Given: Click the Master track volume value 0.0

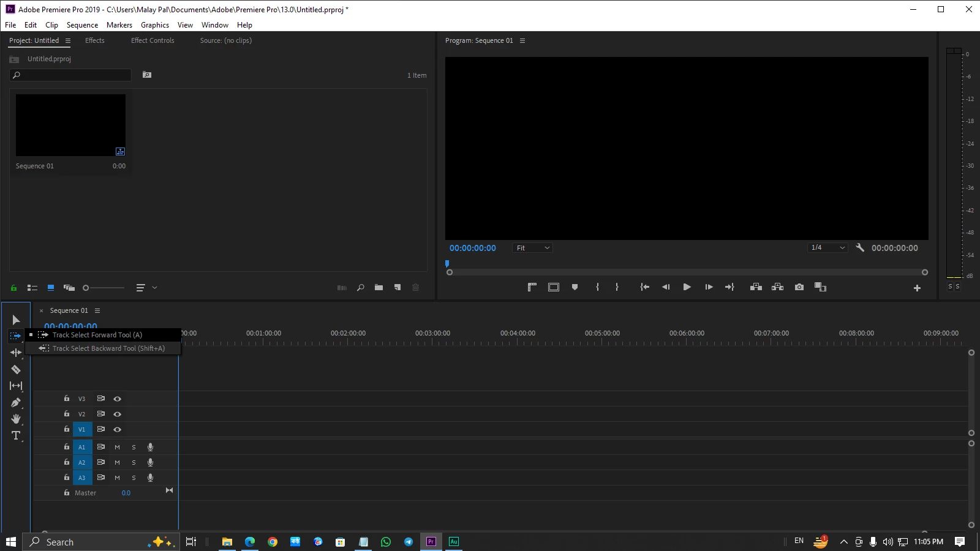Looking at the screenshot, I should coord(126,493).
